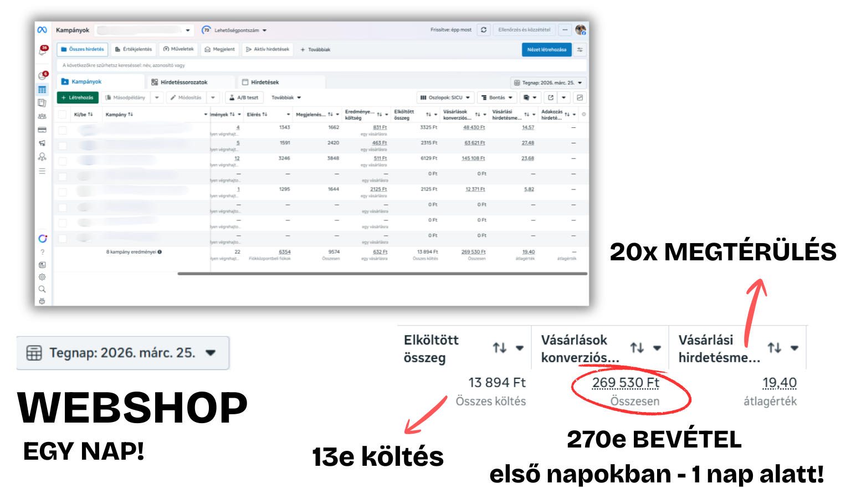
Task: Tick checkbox of row spending 2125 Ft
Action: 63,192
